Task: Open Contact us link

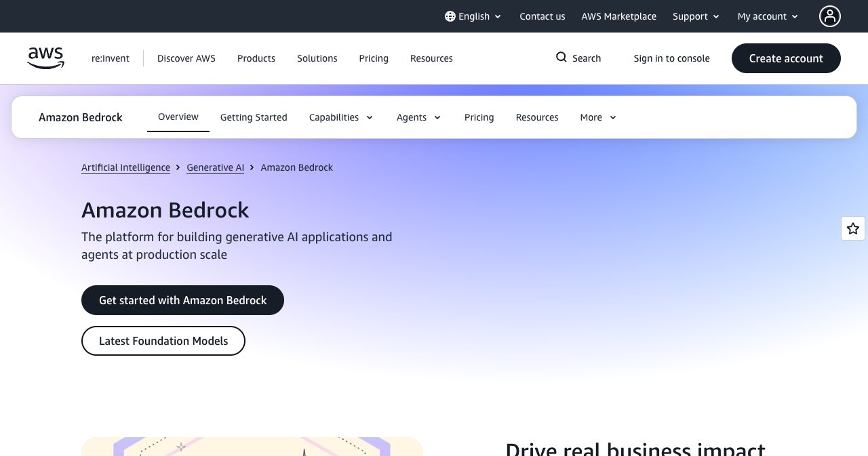Action: [542, 16]
